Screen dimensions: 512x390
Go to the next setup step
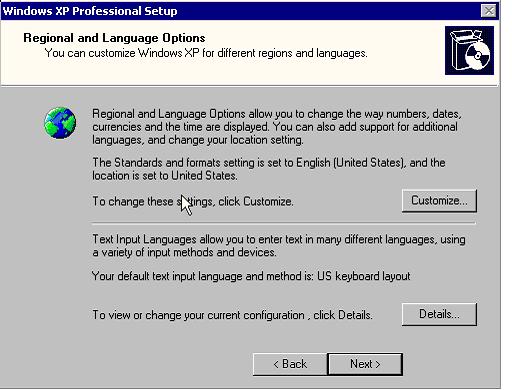tap(365, 364)
